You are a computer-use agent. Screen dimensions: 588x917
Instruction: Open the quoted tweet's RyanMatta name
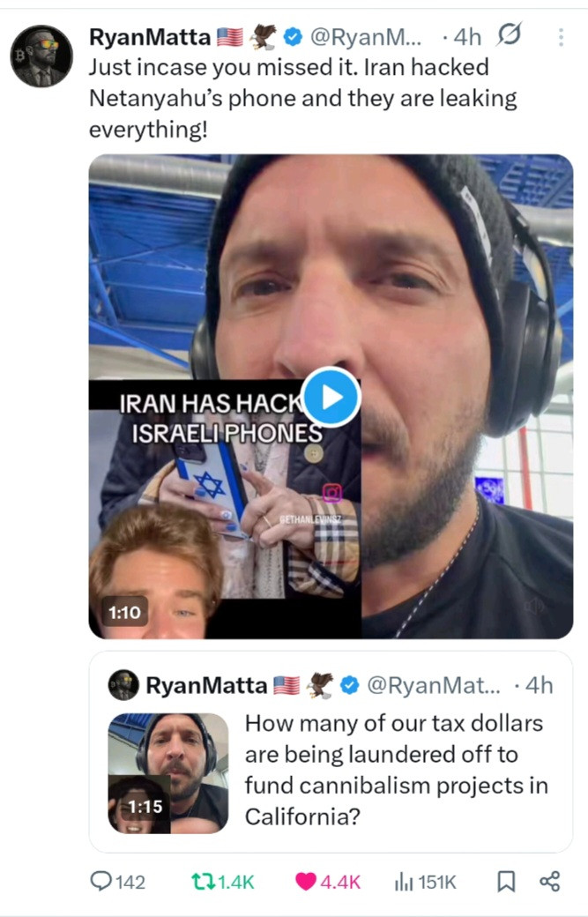[x=205, y=685]
